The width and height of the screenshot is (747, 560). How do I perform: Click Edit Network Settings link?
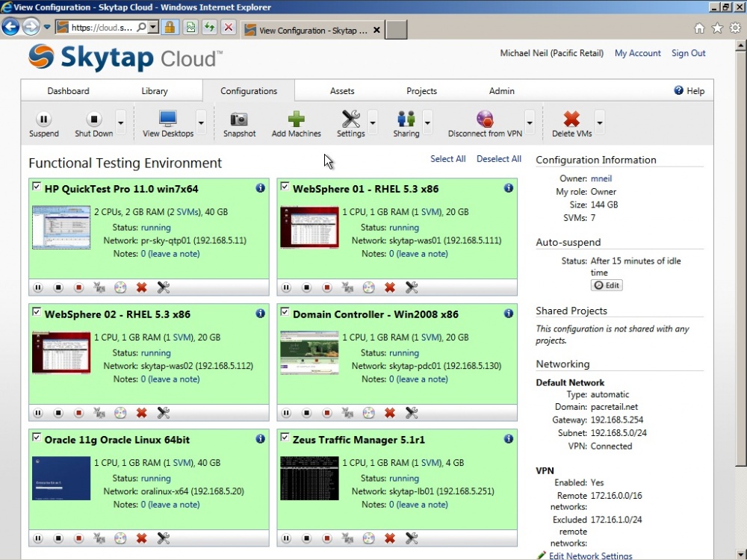[x=590, y=556]
